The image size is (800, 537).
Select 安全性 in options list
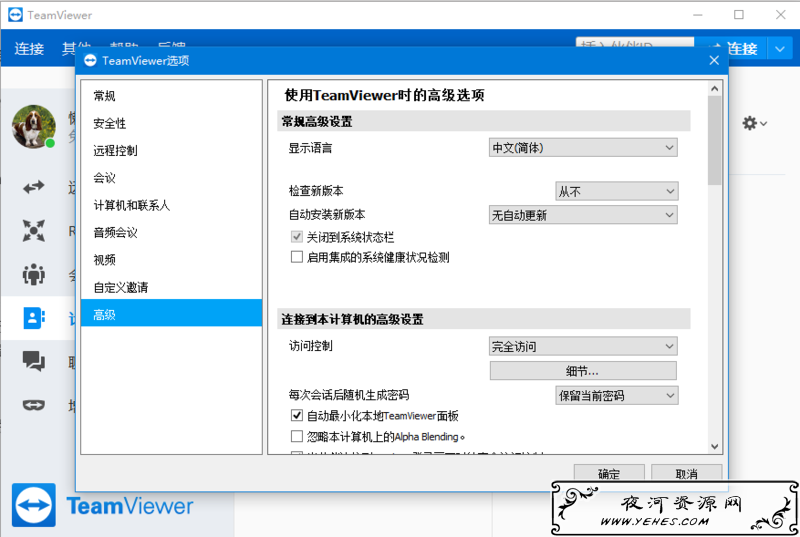tap(171, 123)
